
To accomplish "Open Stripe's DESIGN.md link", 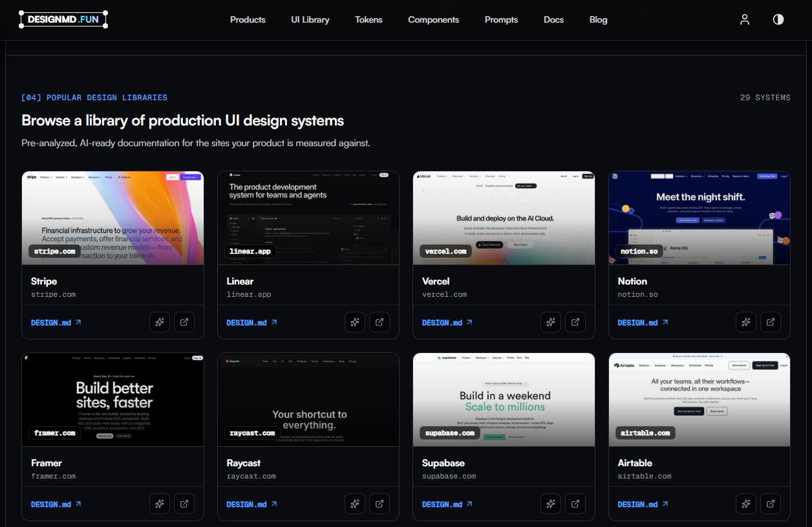I will [x=56, y=323].
